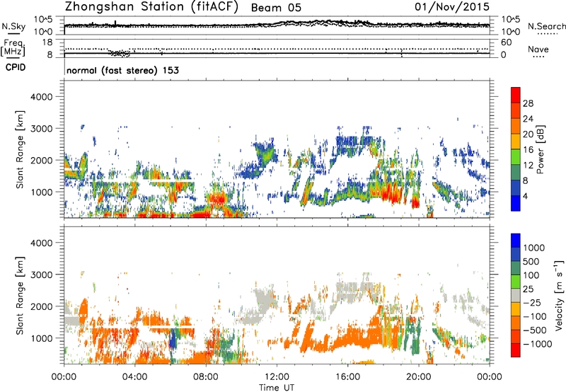This screenshot has width=566, height=392.
Task: Click the Nave legend label
Action: click(x=538, y=49)
